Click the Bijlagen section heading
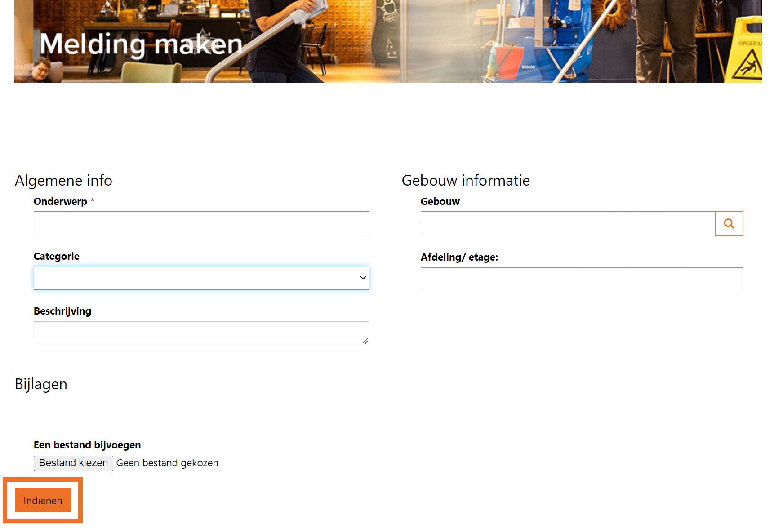This screenshot has height=532, width=774. [41, 384]
